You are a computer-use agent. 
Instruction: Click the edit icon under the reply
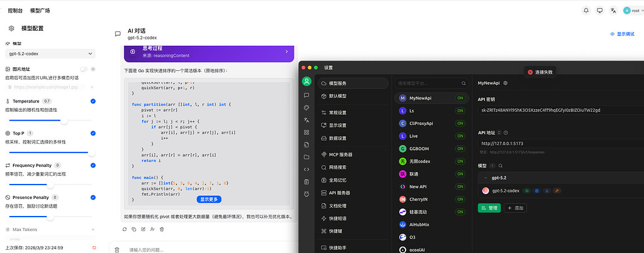(x=143, y=229)
